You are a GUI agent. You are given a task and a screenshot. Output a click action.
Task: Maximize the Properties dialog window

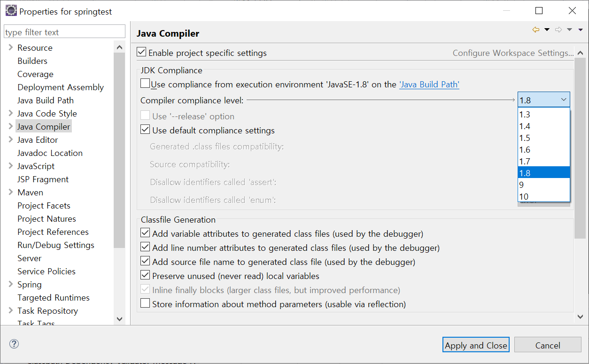click(539, 11)
